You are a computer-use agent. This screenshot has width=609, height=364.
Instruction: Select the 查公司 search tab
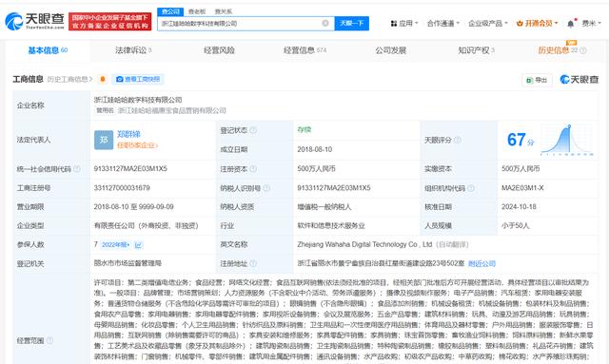pyautogui.click(x=170, y=11)
